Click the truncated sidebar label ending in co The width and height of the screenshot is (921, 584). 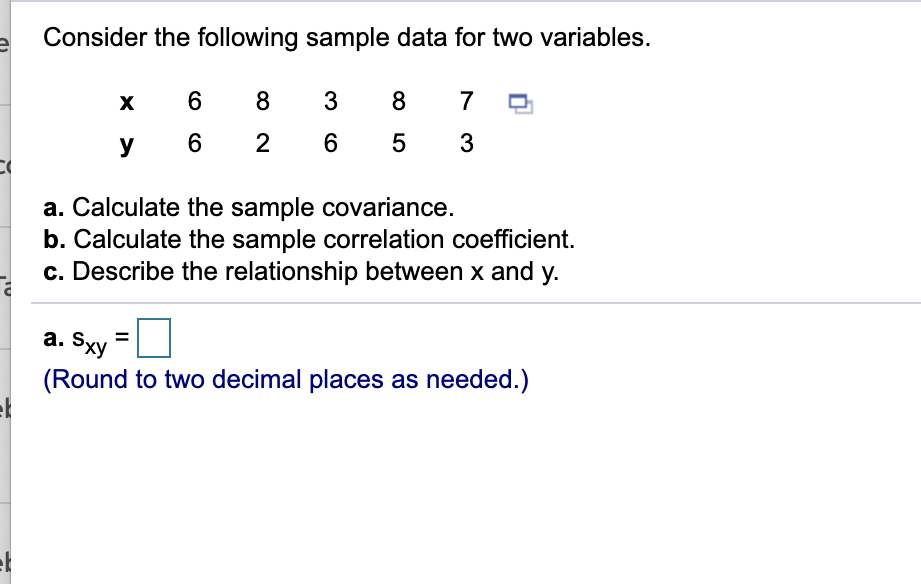point(6,166)
